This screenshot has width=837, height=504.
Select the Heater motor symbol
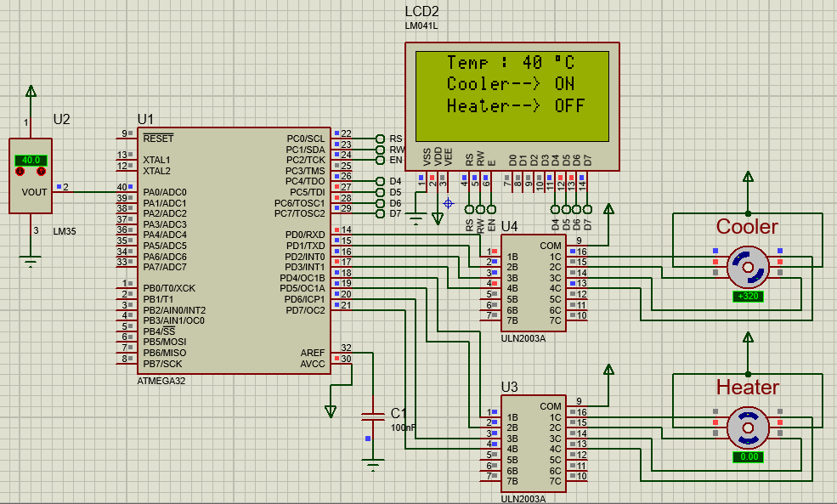point(748,428)
